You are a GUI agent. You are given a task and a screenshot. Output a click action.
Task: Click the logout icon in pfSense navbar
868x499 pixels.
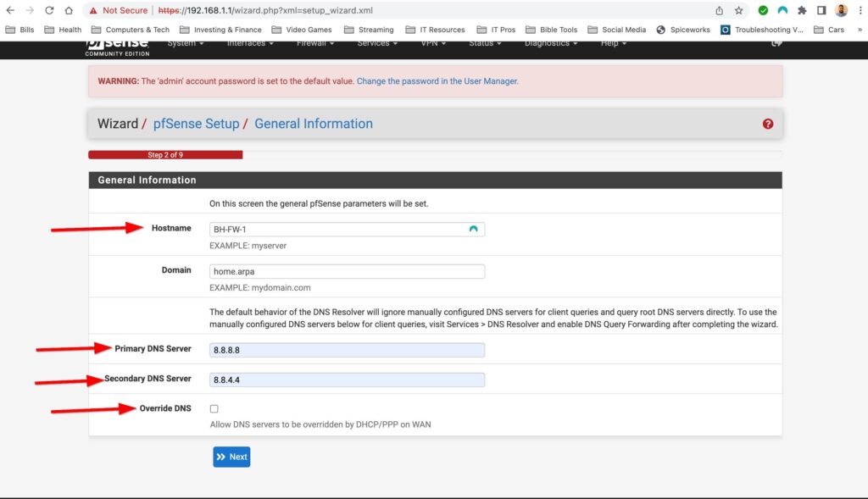point(776,43)
